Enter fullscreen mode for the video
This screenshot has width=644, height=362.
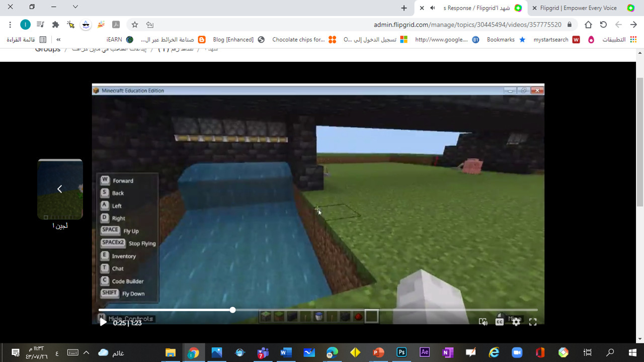[x=533, y=322]
